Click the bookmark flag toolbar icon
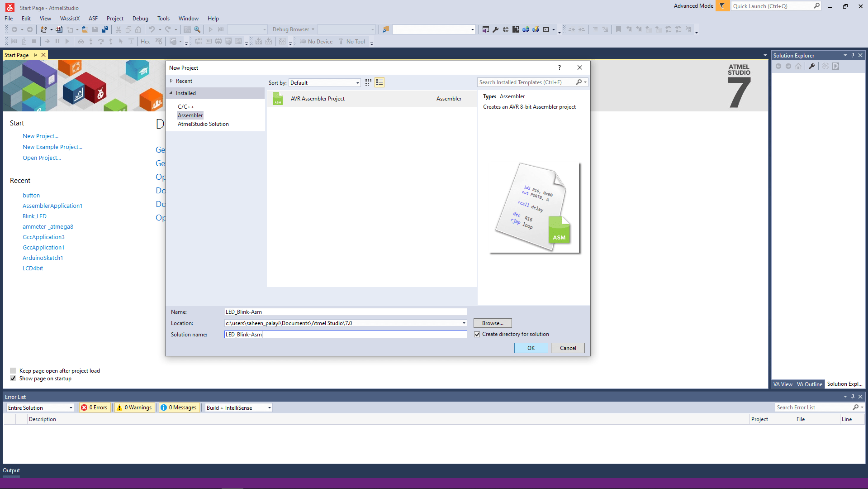 pyautogui.click(x=618, y=29)
